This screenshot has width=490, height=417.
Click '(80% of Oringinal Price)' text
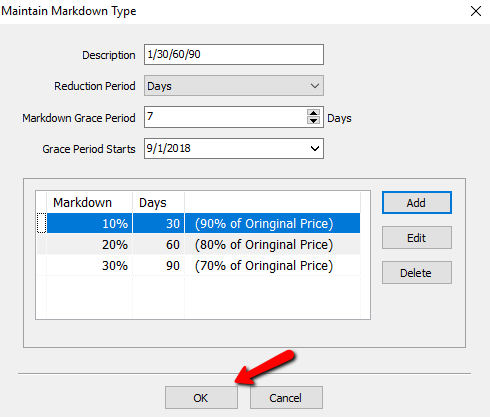point(264,245)
